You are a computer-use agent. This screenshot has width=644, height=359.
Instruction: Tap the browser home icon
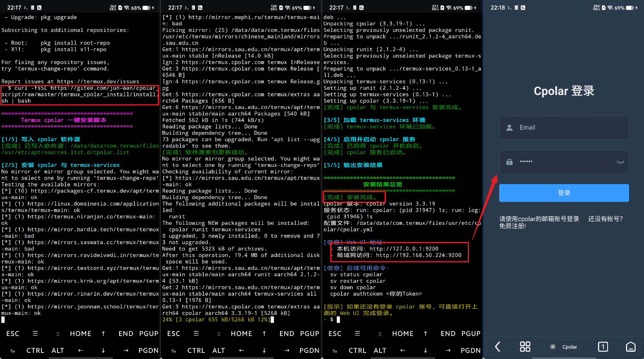[x=630, y=347]
